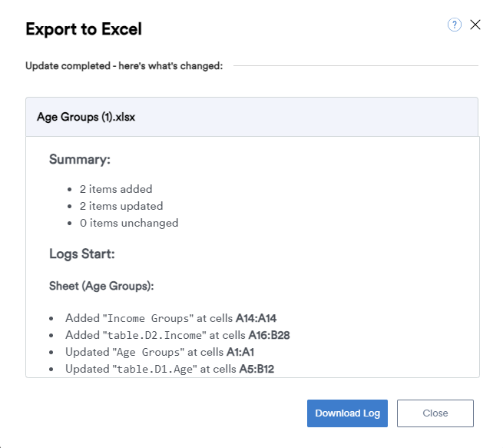503x448 pixels.
Task: Click the Download Log button
Action: coord(347,413)
